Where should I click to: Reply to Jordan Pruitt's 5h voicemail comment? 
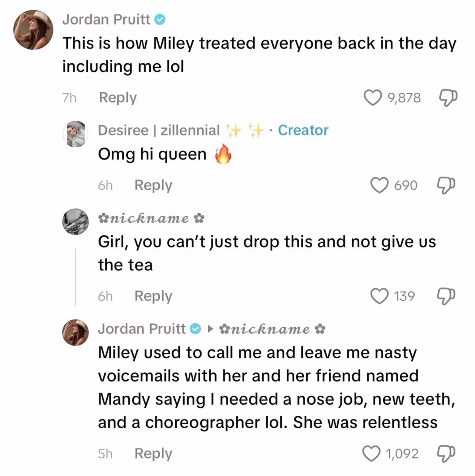click(x=153, y=454)
